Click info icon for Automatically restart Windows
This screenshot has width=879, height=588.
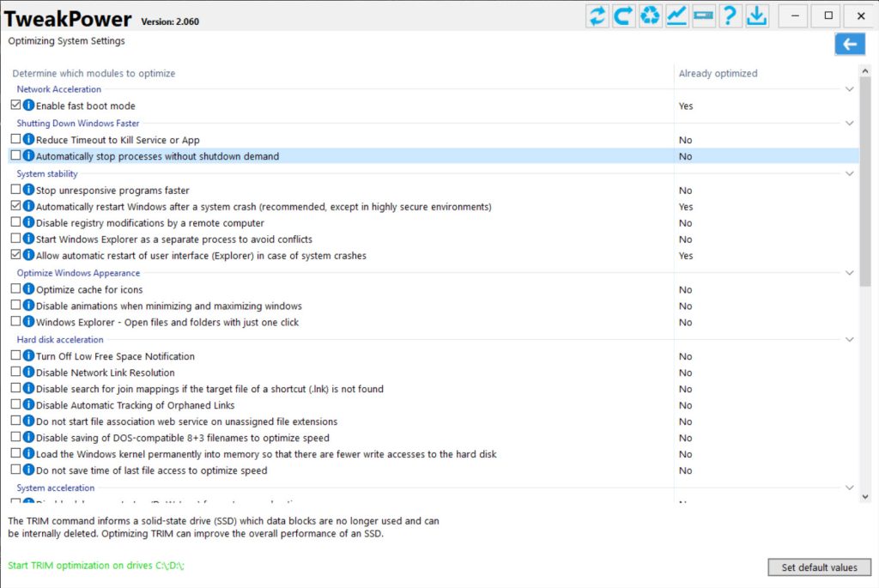point(28,206)
